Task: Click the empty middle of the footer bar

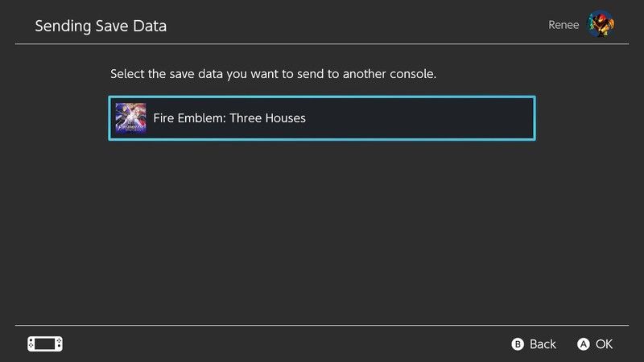Action: [x=282, y=344]
